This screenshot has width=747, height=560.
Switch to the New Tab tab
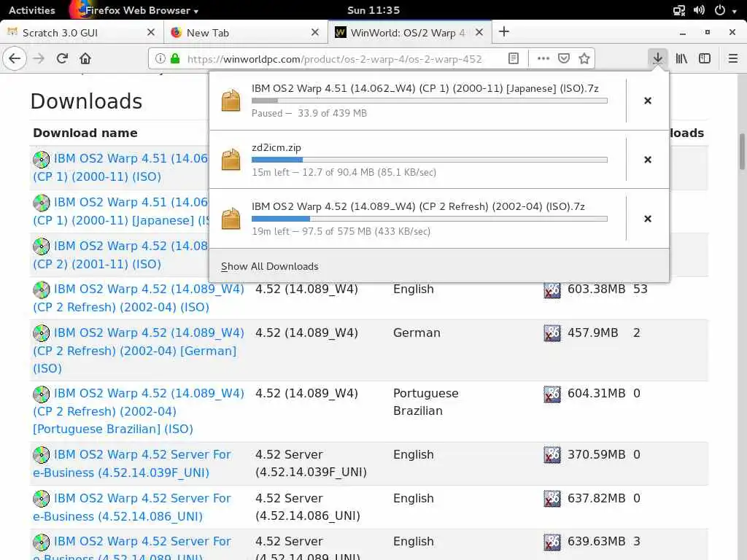click(x=246, y=32)
